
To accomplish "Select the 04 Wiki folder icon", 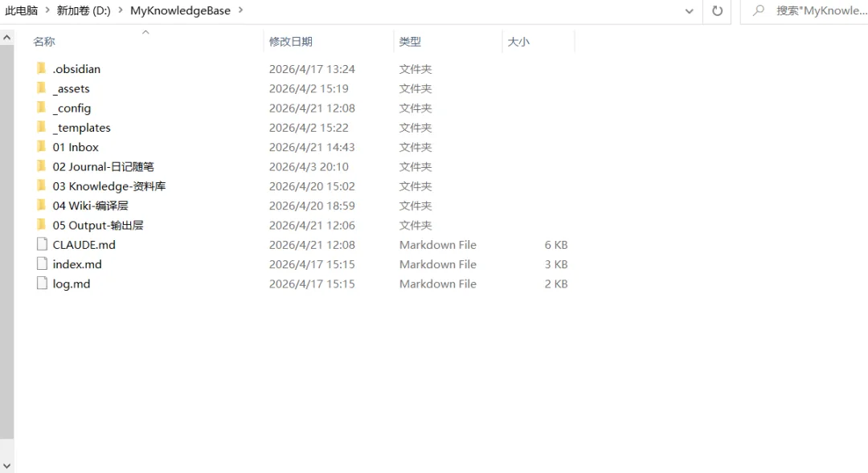I will [x=42, y=206].
